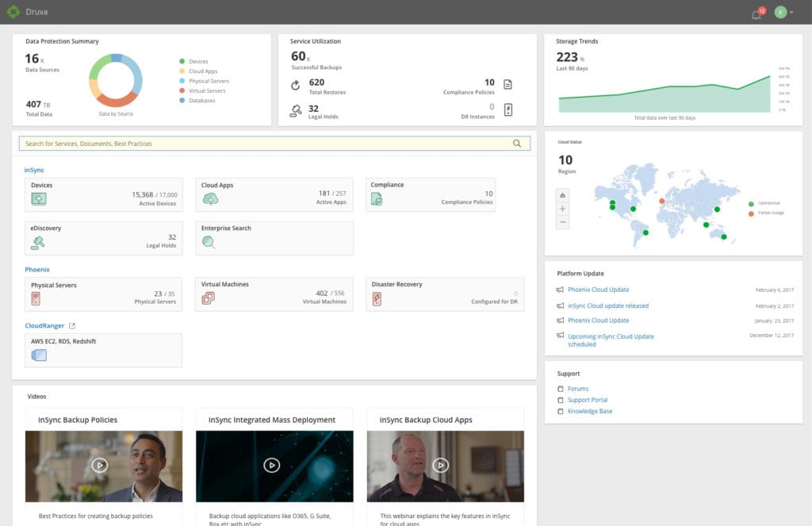Image resolution: width=812 pixels, height=526 pixels.
Task: Play the inSync Integrated Mass Deployment video
Action: [271, 466]
